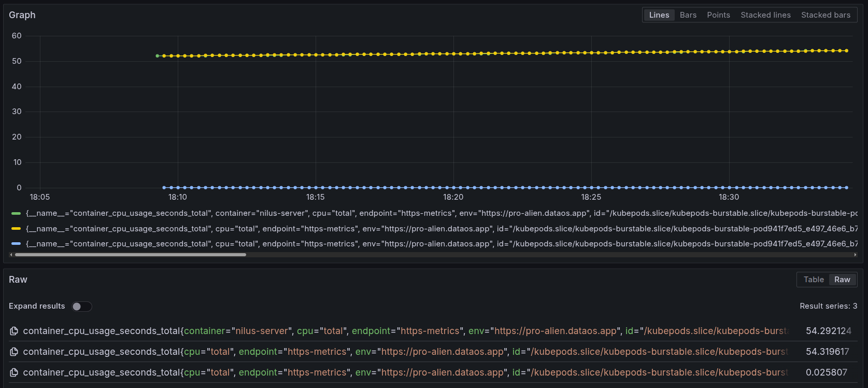Click left arrow of legend horizontal scrollbar

click(11, 255)
